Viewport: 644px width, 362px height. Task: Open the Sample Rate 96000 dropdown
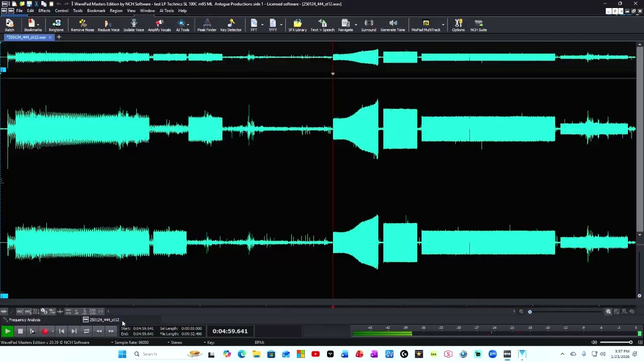click(130, 342)
